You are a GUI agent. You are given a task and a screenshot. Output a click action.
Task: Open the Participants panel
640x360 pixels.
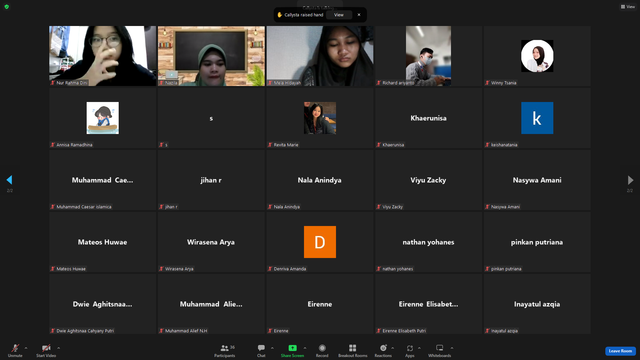pyautogui.click(x=225, y=350)
